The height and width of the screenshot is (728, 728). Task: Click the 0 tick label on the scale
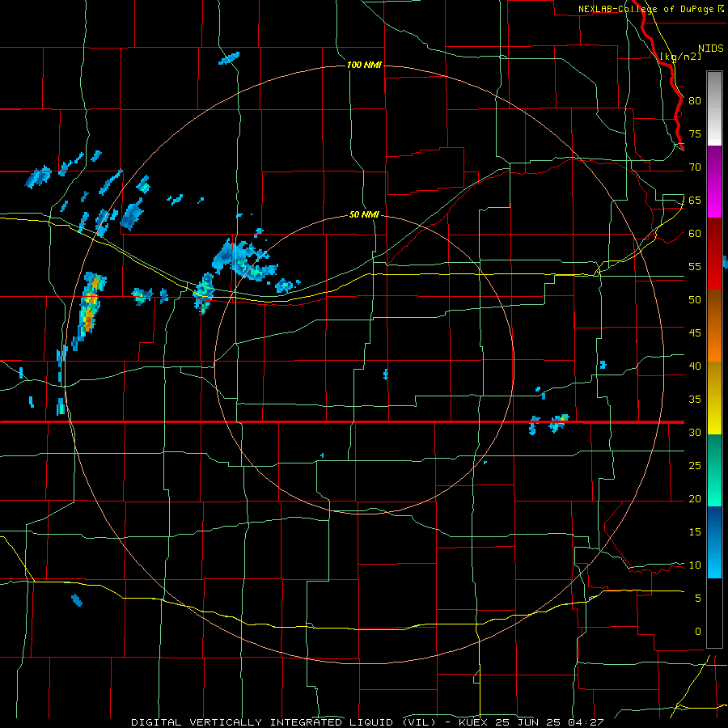698,632
